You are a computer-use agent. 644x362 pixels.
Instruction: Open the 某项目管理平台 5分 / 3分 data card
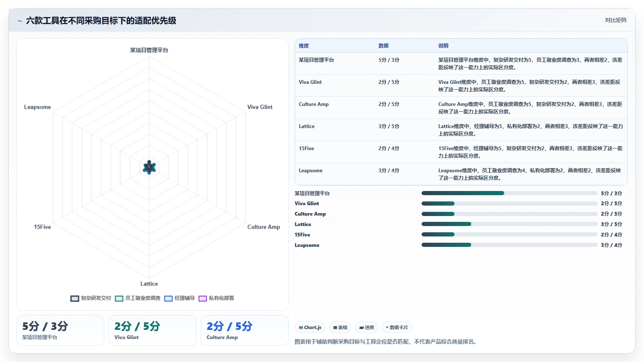coord(60,330)
